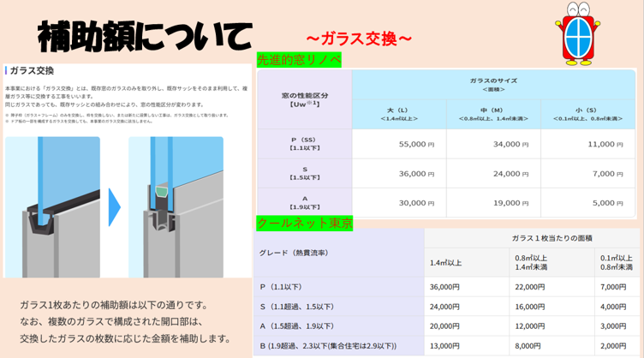Click the window mascot character icon
This screenshot has height=358, width=644.
(x=578, y=33)
